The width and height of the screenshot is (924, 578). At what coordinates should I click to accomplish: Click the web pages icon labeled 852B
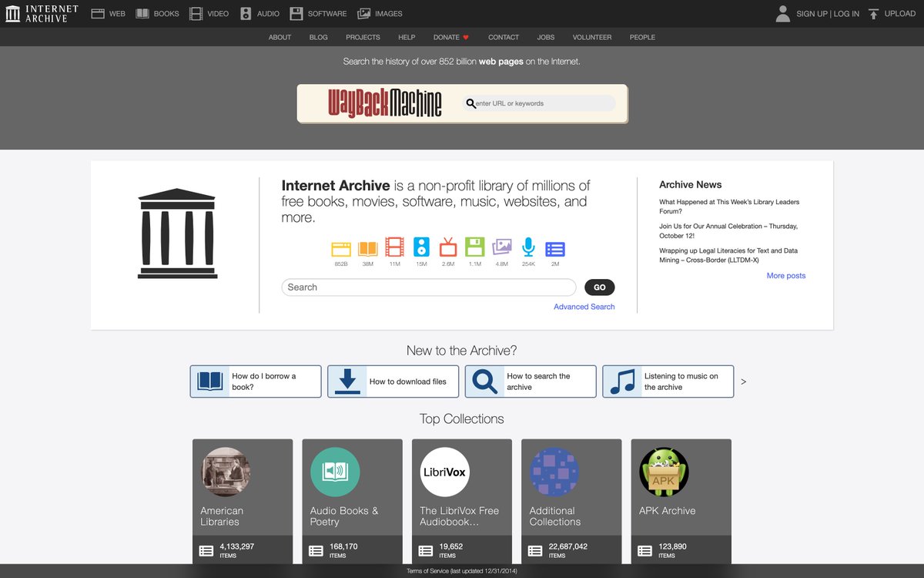pos(341,248)
